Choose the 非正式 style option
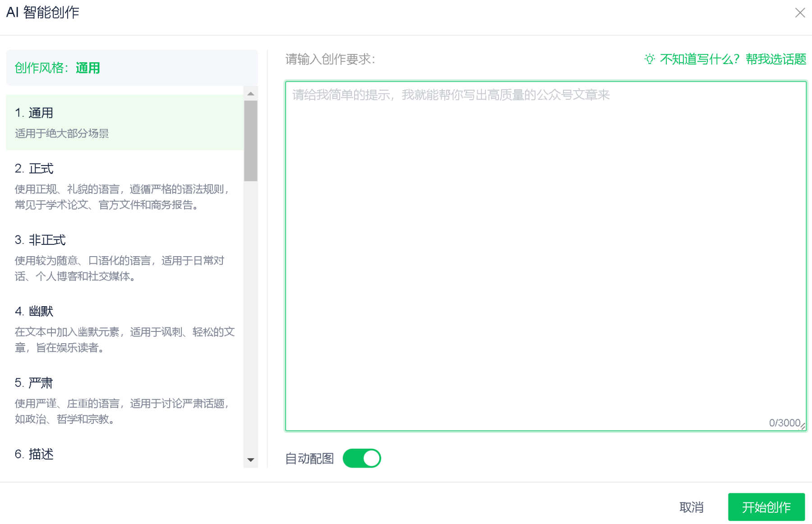This screenshot has width=812, height=524. (x=125, y=257)
